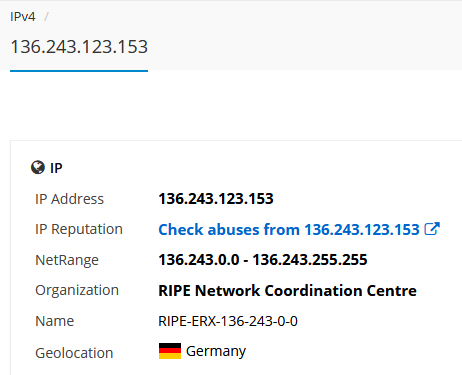Click the globe icon beside IP heading

38,167
